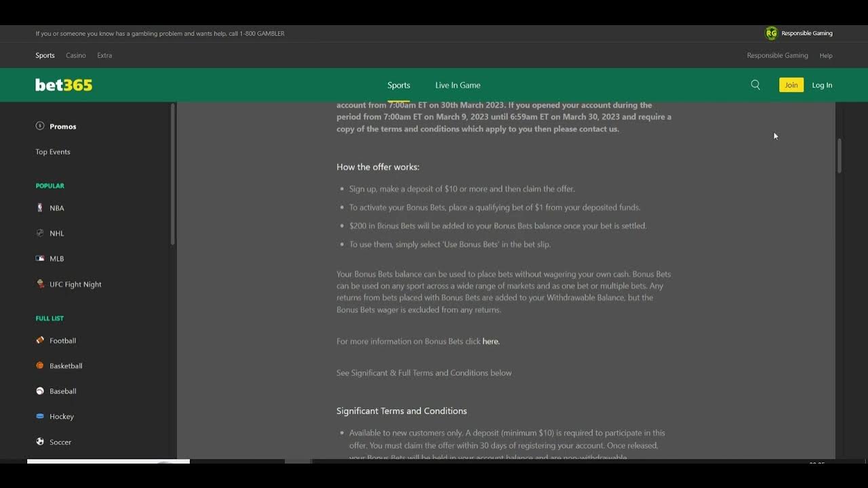This screenshot has width=868, height=488.
Task: Click the Hockey puck icon
Action: [40, 416]
